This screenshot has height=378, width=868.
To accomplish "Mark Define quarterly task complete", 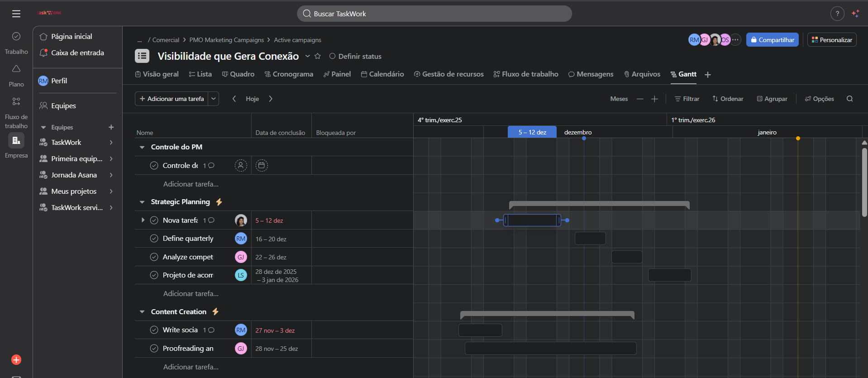I will [154, 239].
